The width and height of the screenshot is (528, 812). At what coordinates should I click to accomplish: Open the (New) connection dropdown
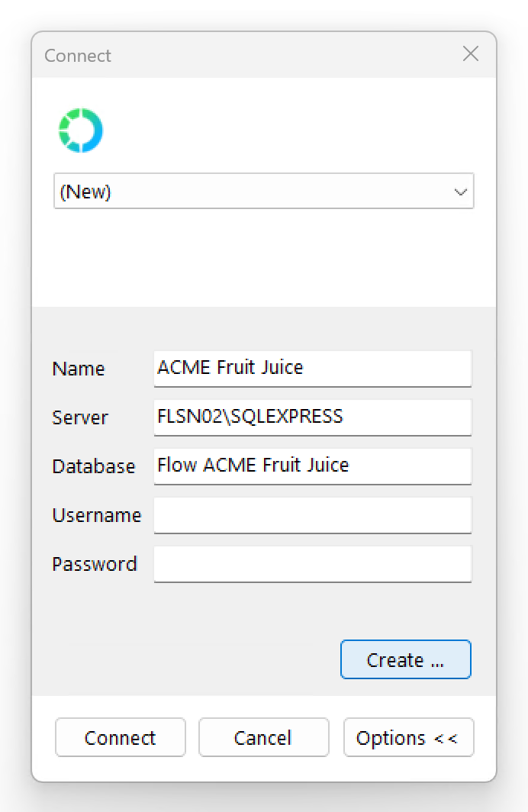(263, 192)
